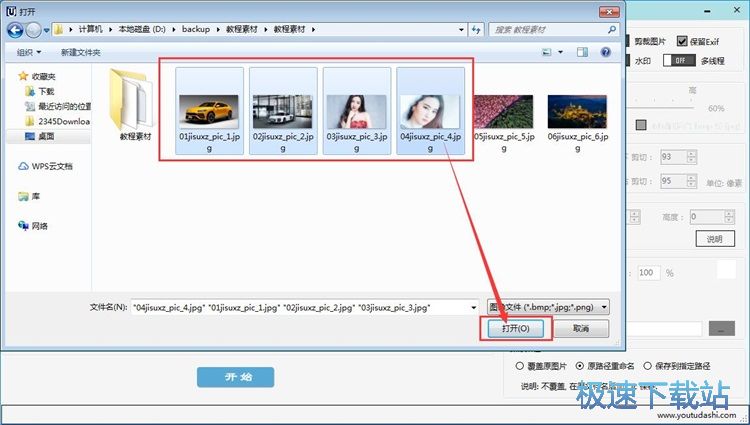Open the recent locations dropdown beside the Forward arrow
750x425 pixels.
[46, 30]
